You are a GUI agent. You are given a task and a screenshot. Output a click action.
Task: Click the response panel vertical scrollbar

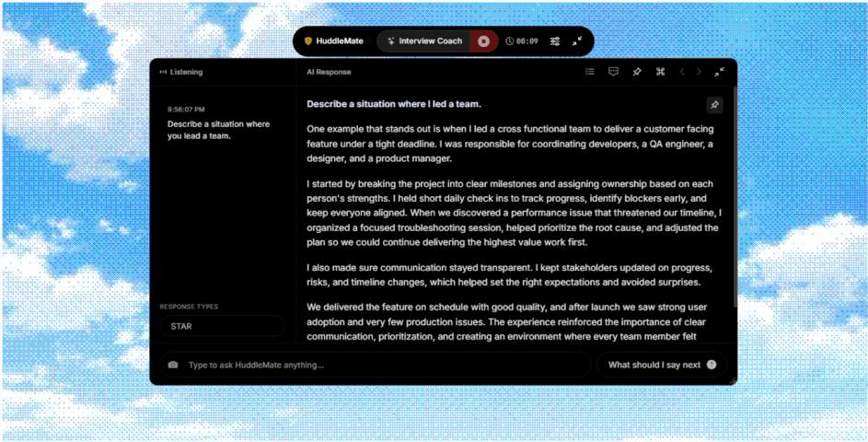tap(735, 197)
